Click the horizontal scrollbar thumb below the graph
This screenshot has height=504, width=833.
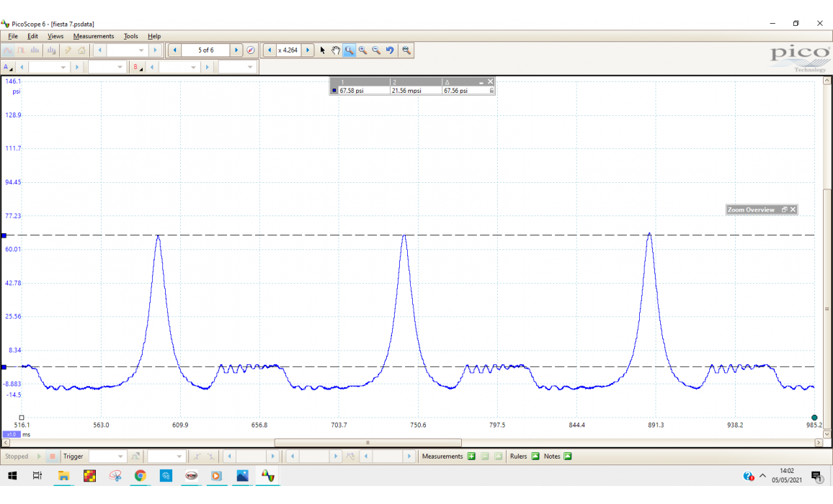pos(367,443)
